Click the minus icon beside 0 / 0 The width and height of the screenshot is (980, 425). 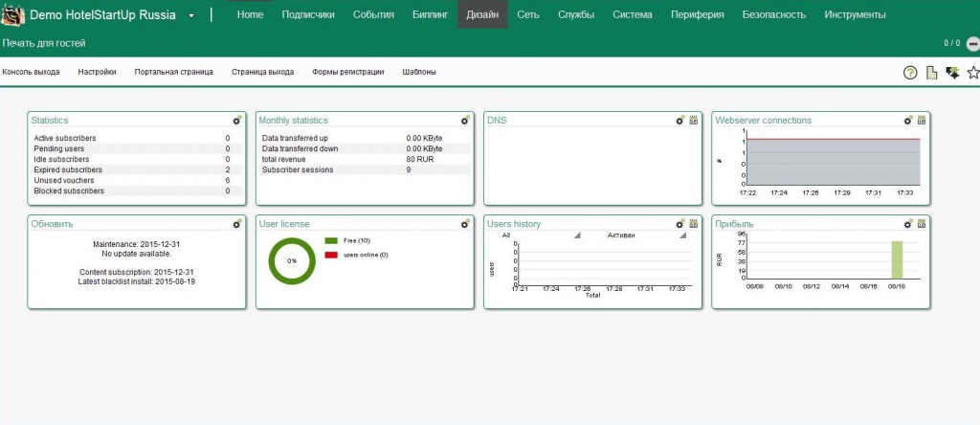coord(973,44)
